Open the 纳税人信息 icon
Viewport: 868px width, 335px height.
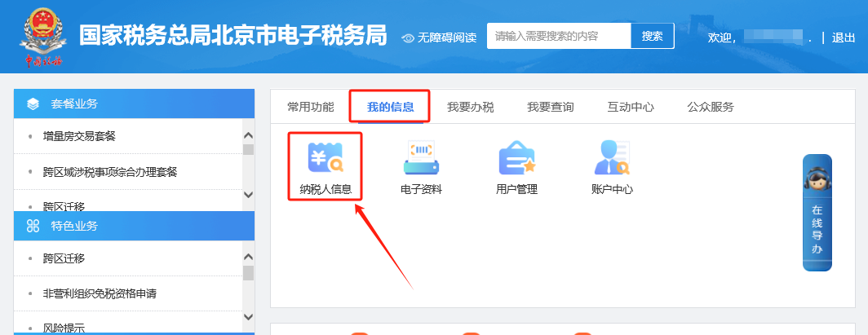[x=325, y=168]
